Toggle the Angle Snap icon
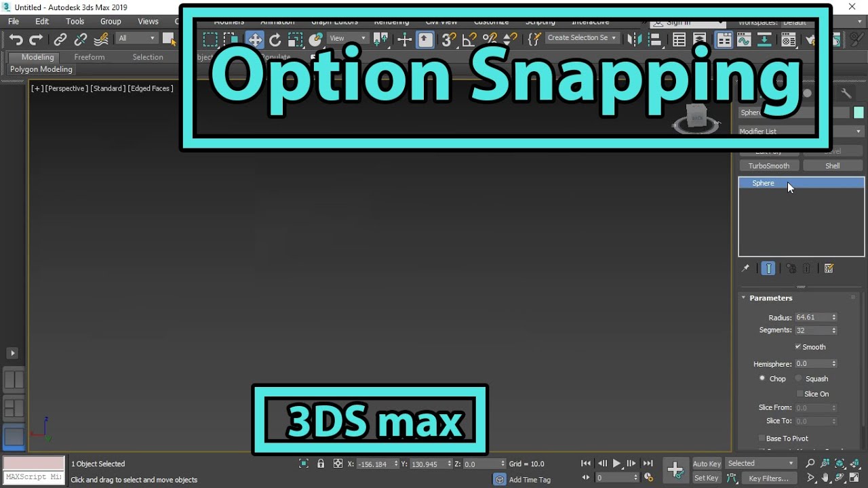Viewport: 868px width, 488px height. 469,39
